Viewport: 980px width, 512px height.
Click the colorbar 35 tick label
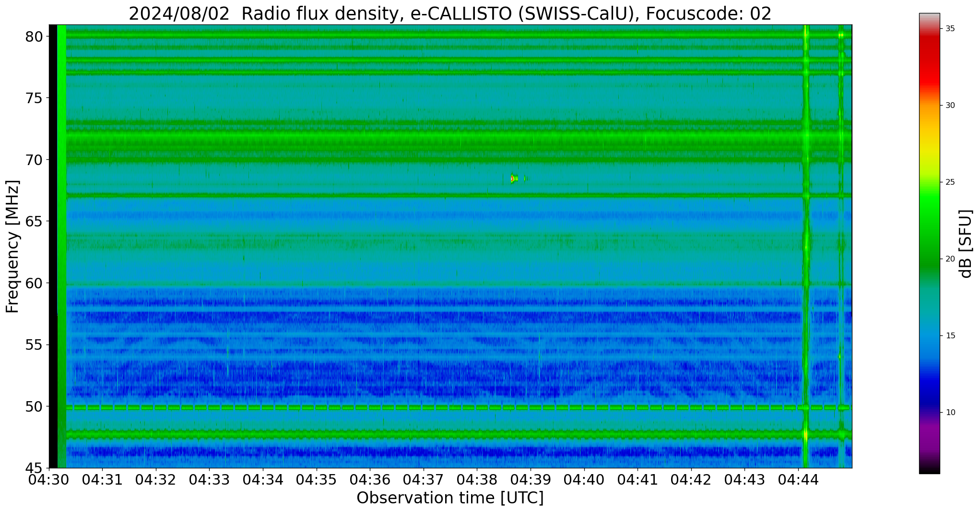point(950,29)
